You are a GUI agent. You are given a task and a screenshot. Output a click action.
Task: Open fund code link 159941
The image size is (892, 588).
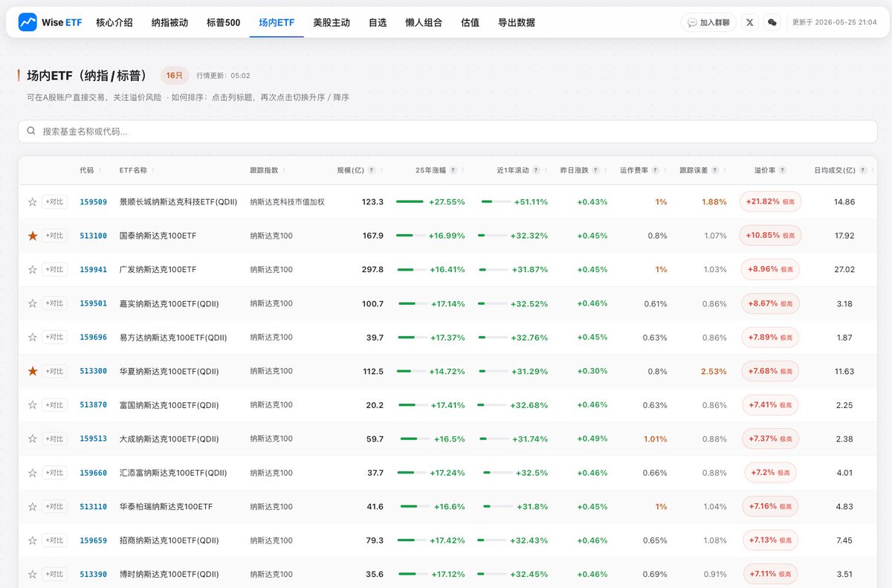[94, 269]
